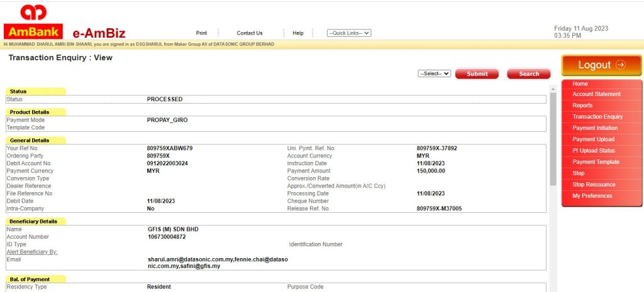Image resolution: width=644 pixels, height=292 pixels.
Task: Click the AmBank logo
Action: (32, 22)
